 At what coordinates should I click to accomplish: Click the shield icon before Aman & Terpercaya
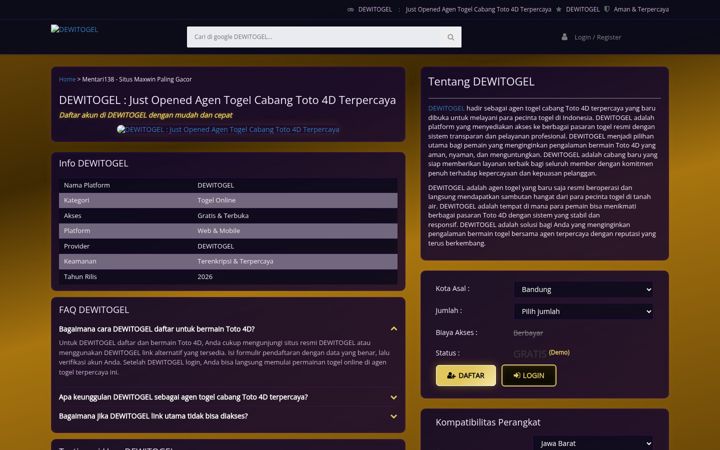(x=607, y=9)
